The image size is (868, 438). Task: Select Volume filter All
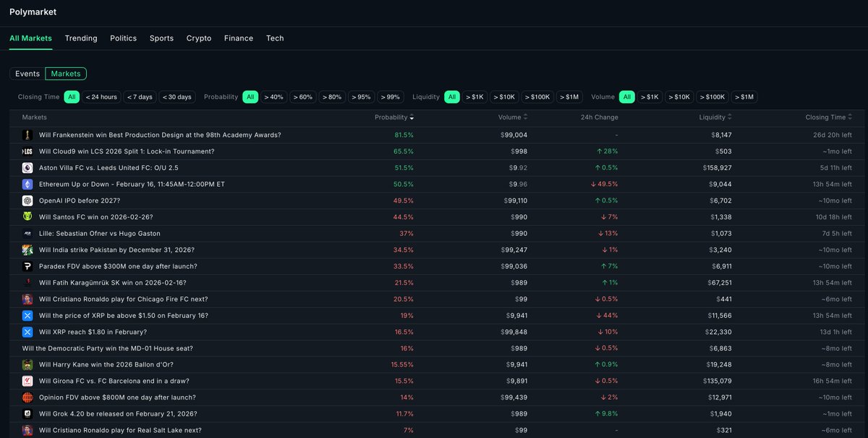627,97
